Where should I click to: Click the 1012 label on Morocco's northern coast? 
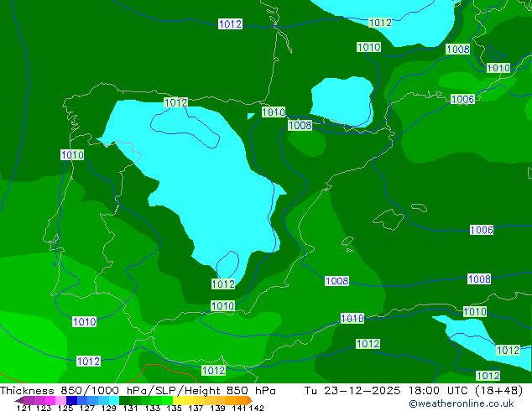pyautogui.click(x=213, y=370)
